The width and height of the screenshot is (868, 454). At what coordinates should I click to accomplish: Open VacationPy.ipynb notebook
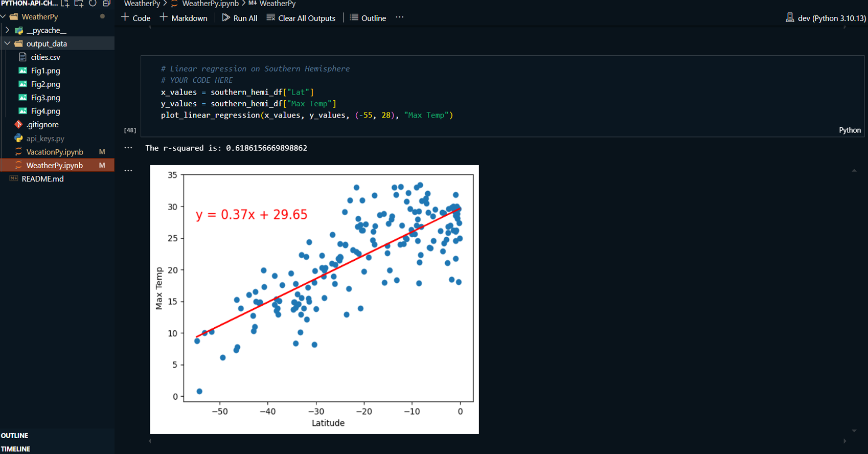[x=55, y=152]
